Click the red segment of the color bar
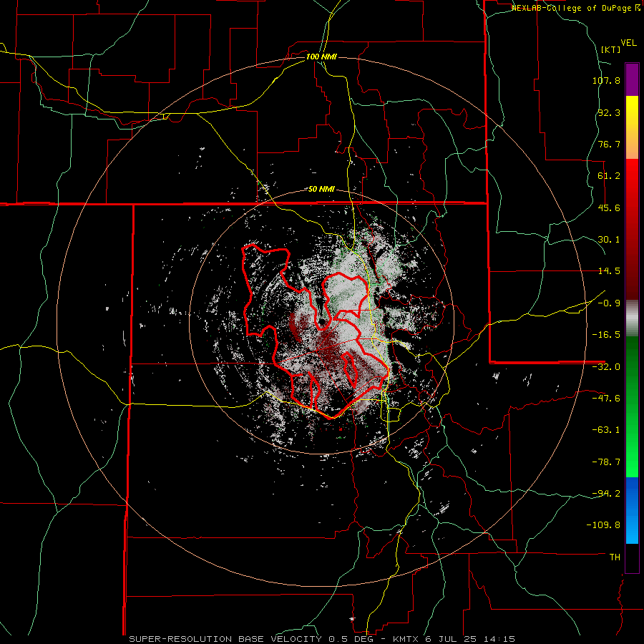The width and height of the screenshot is (644, 644). [632, 229]
